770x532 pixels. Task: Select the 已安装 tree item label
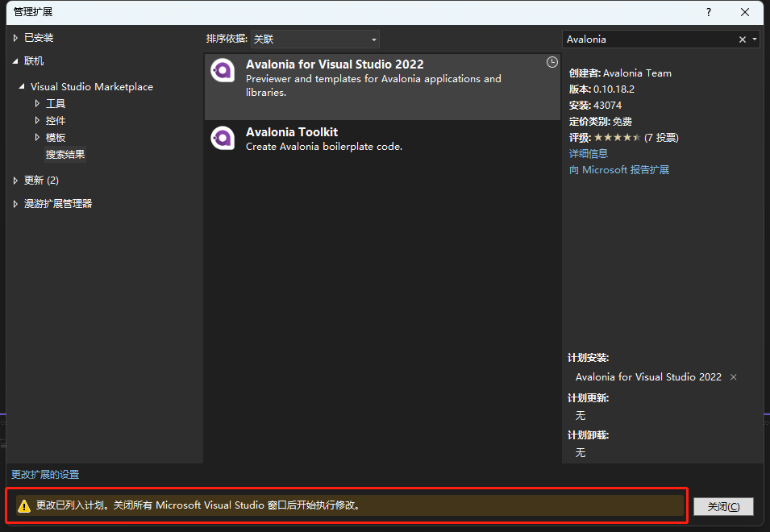tap(39, 38)
